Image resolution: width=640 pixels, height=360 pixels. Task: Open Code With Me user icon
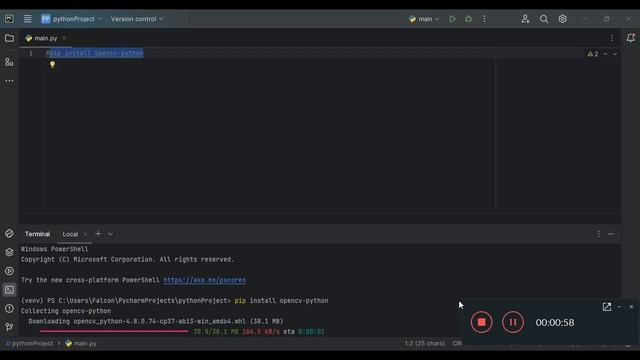click(x=525, y=19)
